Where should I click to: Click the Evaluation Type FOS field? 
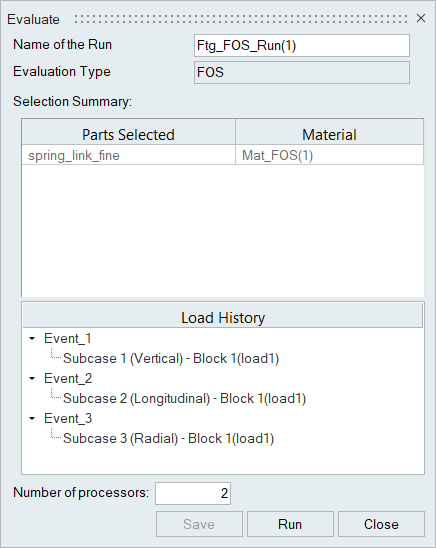tap(302, 72)
